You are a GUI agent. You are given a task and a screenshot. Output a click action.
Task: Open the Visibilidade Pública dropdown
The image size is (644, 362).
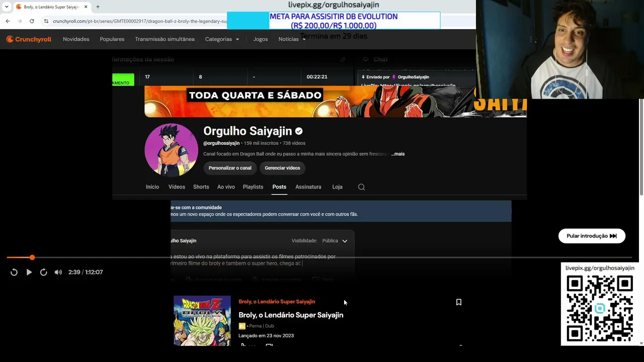(335, 241)
